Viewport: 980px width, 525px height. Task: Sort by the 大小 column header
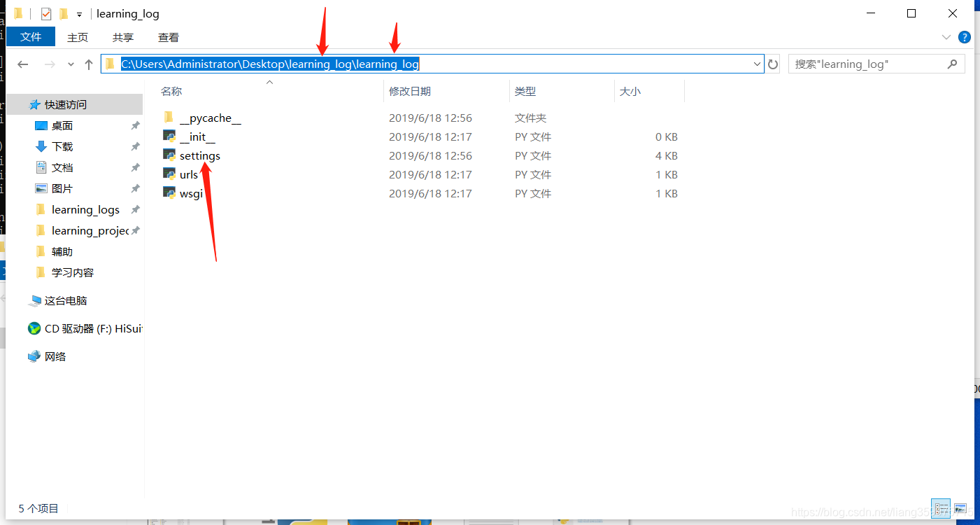tap(630, 91)
